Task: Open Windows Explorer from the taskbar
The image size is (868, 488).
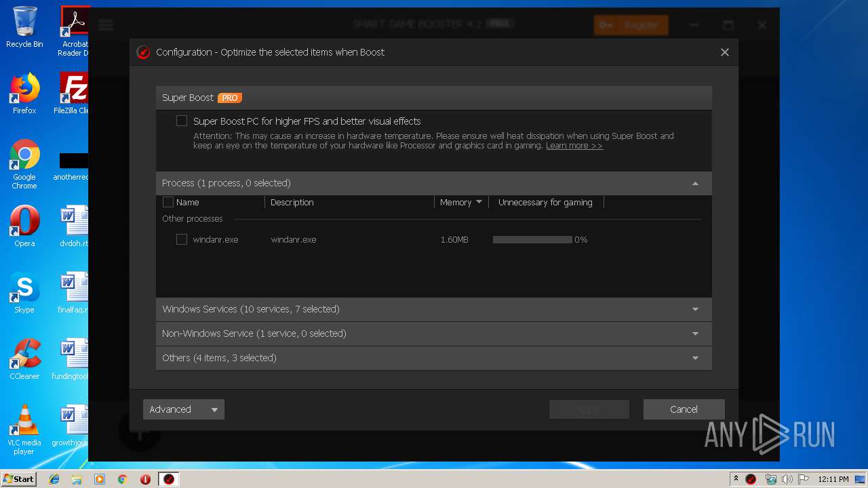Action: [77, 479]
